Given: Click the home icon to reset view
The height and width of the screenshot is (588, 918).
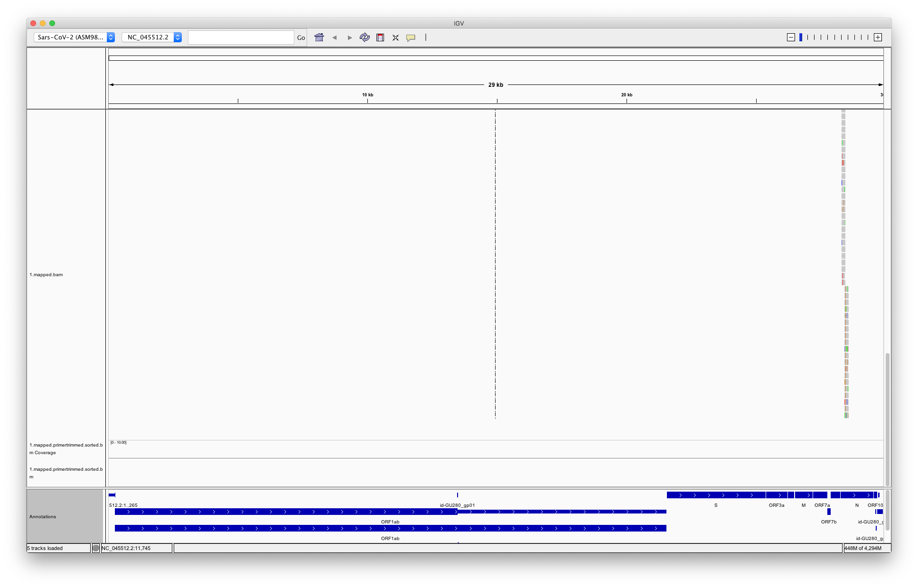Looking at the screenshot, I should point(319,37).
